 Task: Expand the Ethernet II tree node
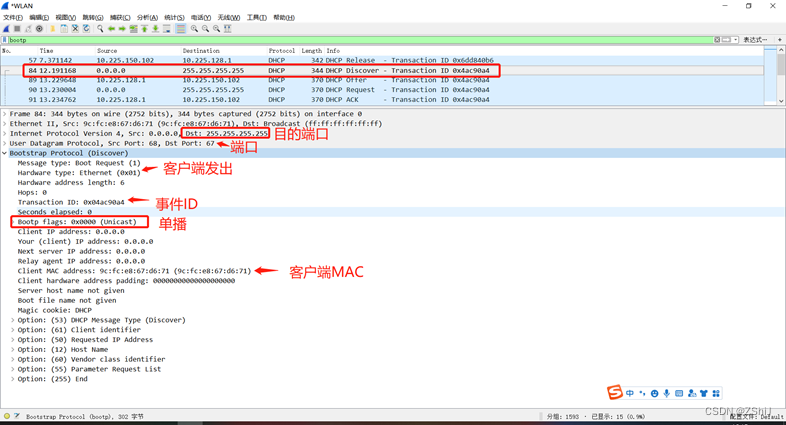[x=5, y=124]
